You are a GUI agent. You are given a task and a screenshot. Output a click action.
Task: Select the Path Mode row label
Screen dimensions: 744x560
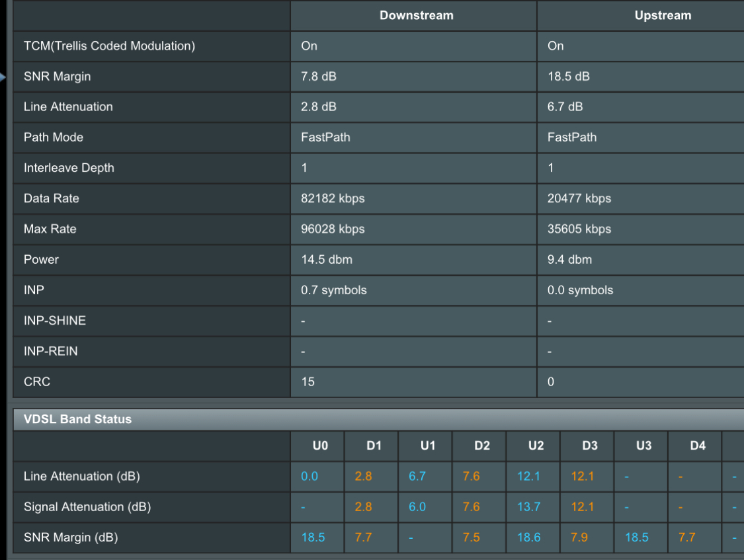tap(53, 138)
